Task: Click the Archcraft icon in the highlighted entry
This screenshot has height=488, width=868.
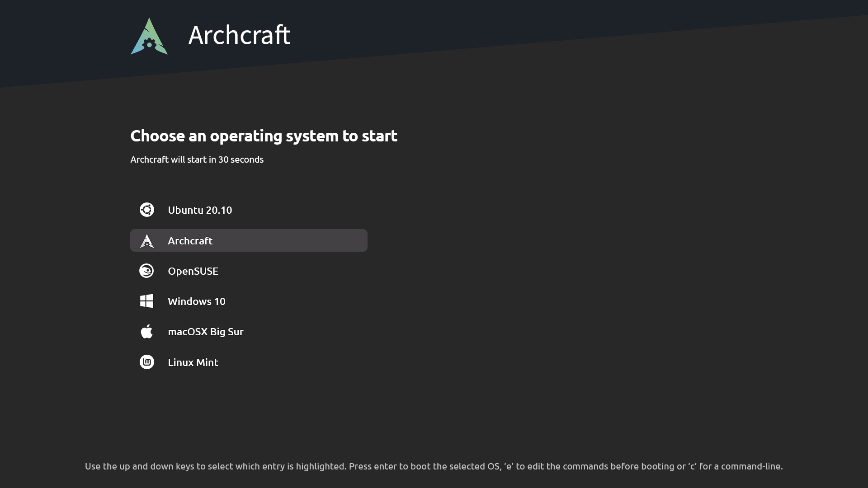Action: [146, 241]
